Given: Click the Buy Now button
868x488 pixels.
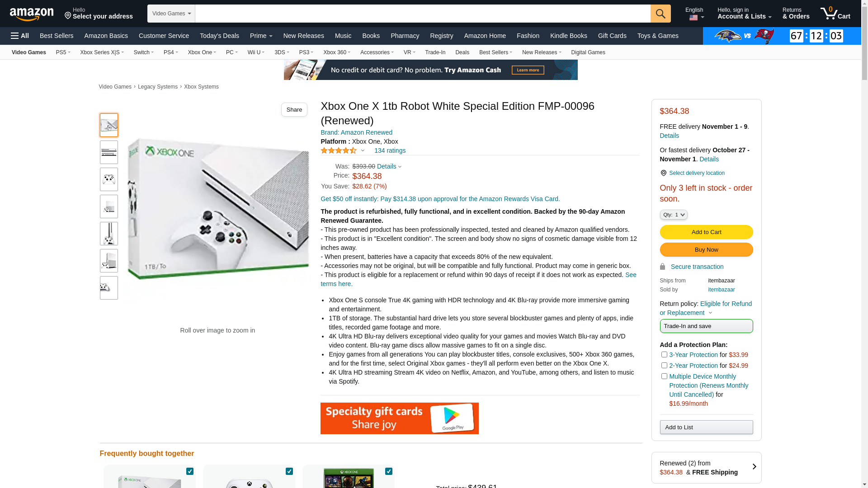Looking at the screenshot, I should pyautogui.click(x=706, y=250).
